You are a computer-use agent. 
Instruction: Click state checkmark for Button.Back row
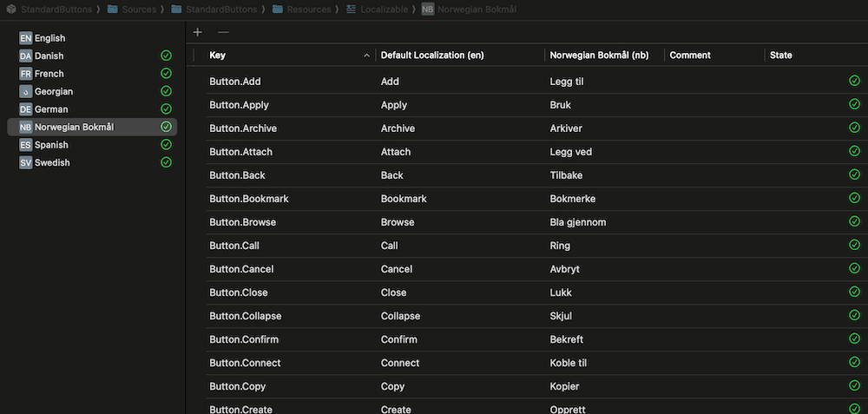[x=854, y=174]
